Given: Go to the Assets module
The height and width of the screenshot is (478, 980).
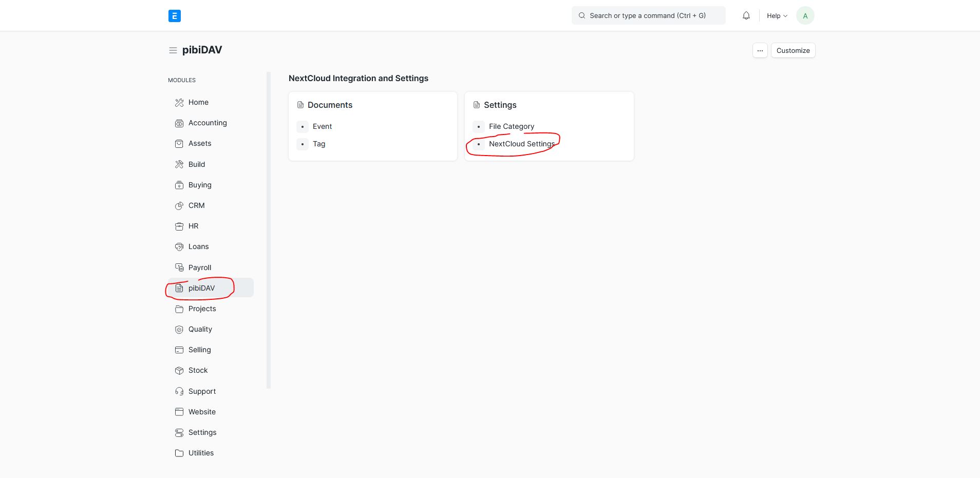Looking at the screenshot, I should 200,143.
